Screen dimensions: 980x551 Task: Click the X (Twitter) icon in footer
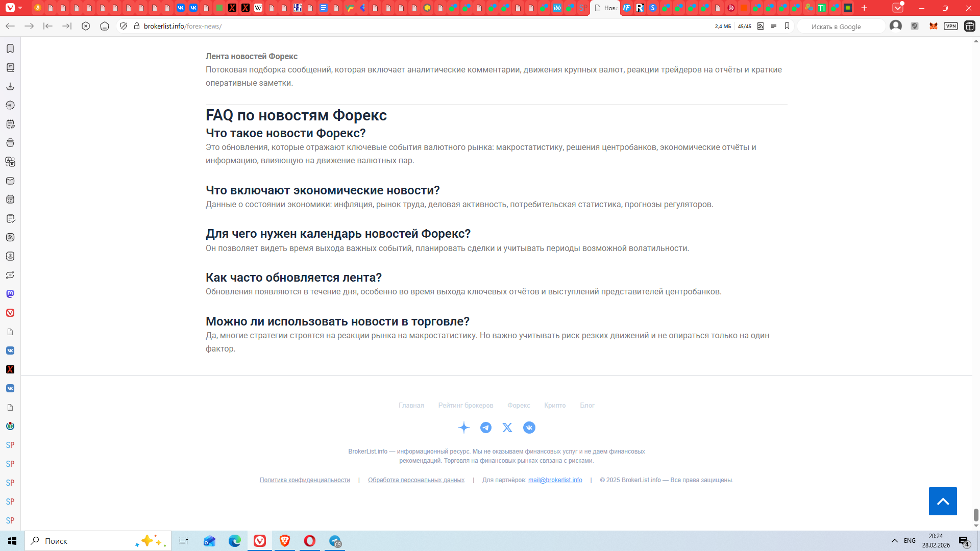[x=507, y=428]
